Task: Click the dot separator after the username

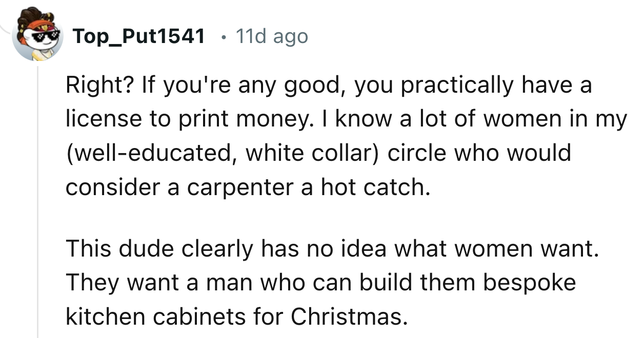Action: pyautogui.click(x=223, y=37)
